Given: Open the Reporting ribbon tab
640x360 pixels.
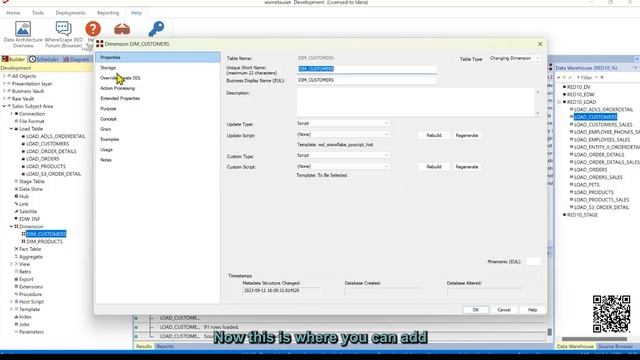Looking at the screenshot, I should [x=108, y=13].
